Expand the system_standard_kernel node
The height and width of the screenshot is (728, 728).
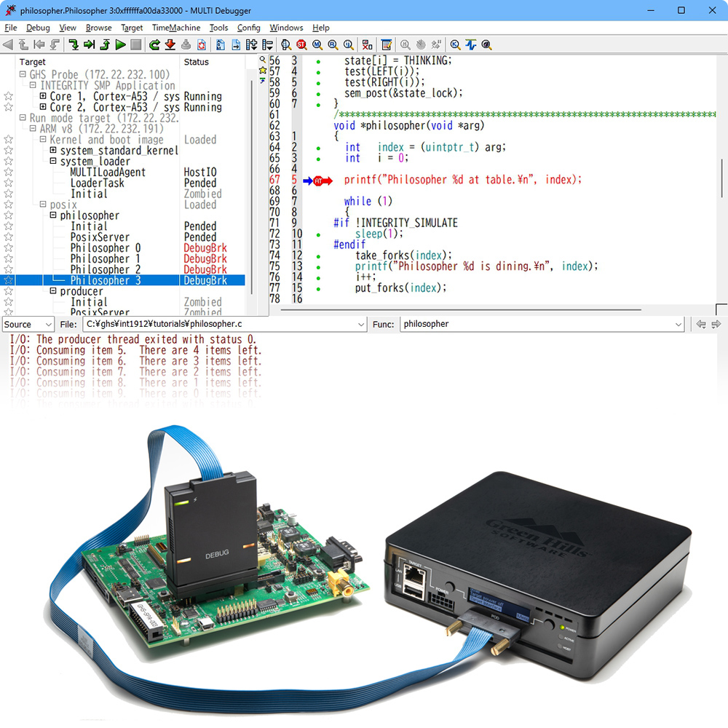click(53, 150)
